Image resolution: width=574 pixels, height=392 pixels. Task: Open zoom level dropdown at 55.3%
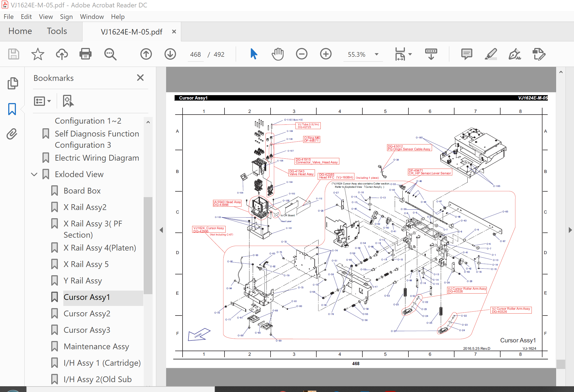377,54
